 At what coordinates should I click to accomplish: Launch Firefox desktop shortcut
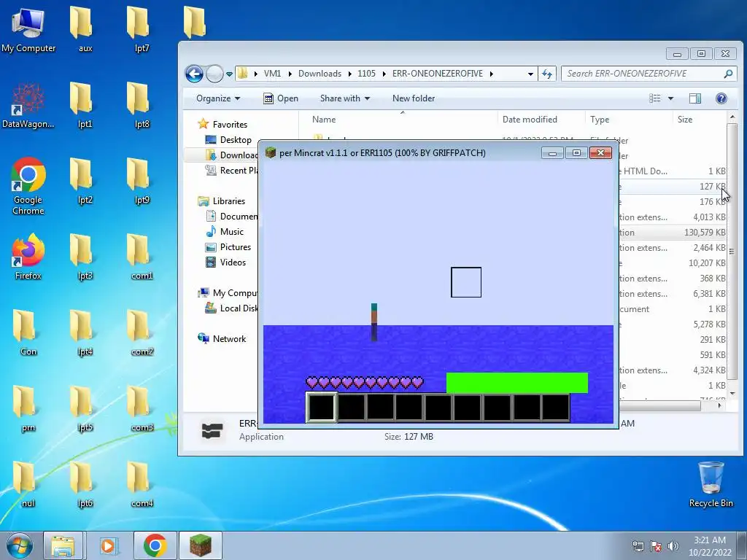[28, 256]
